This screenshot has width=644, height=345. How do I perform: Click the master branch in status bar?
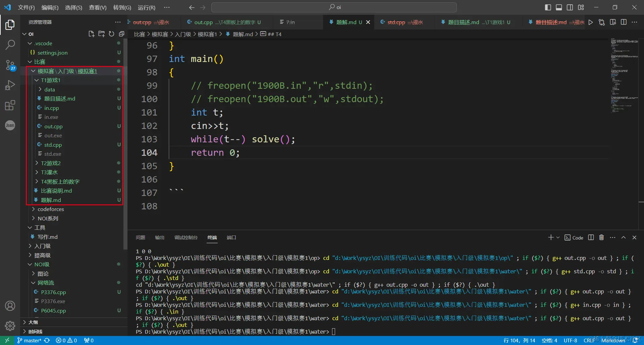coord(32,340)
